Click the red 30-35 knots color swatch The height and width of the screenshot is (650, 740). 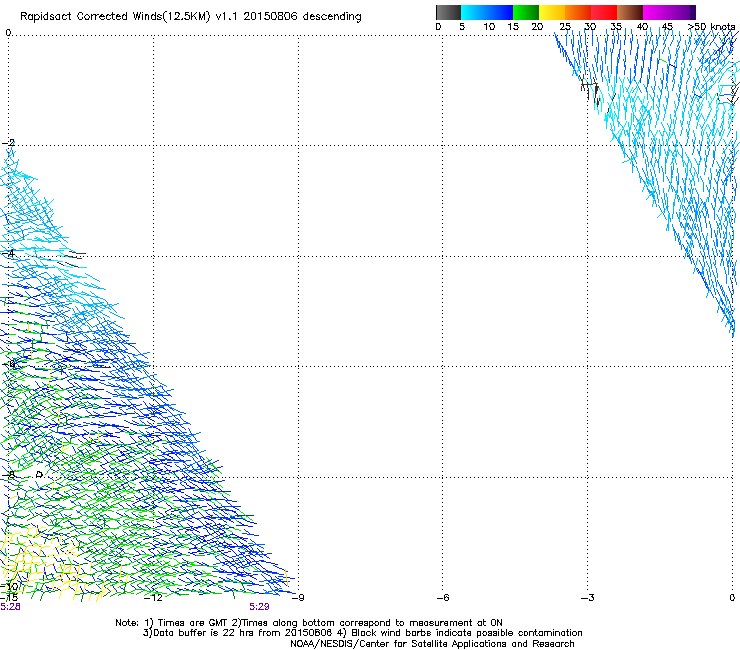tap(604, 12)
